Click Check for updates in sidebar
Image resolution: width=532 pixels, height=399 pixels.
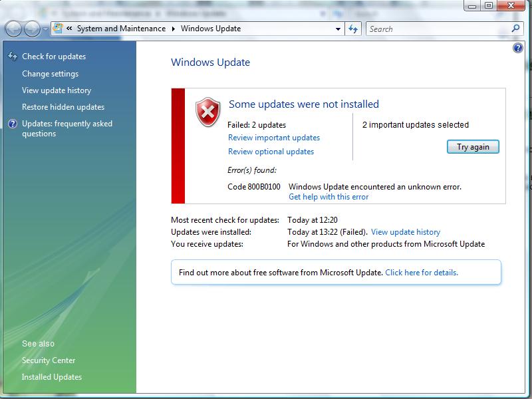(54, 57)
